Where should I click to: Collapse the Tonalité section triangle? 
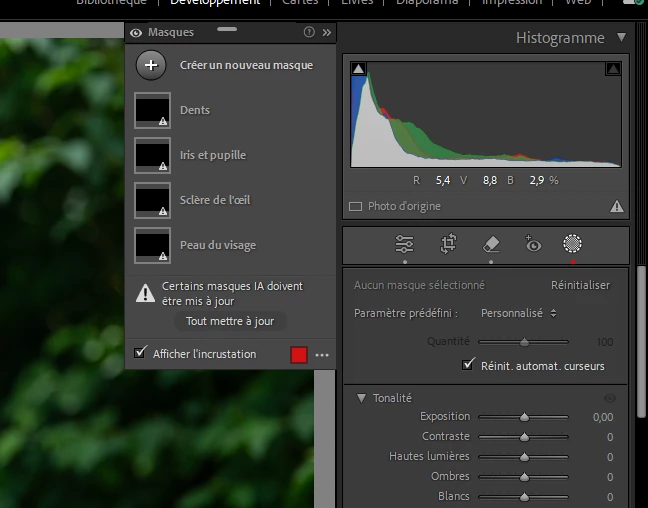coord(361,398)
